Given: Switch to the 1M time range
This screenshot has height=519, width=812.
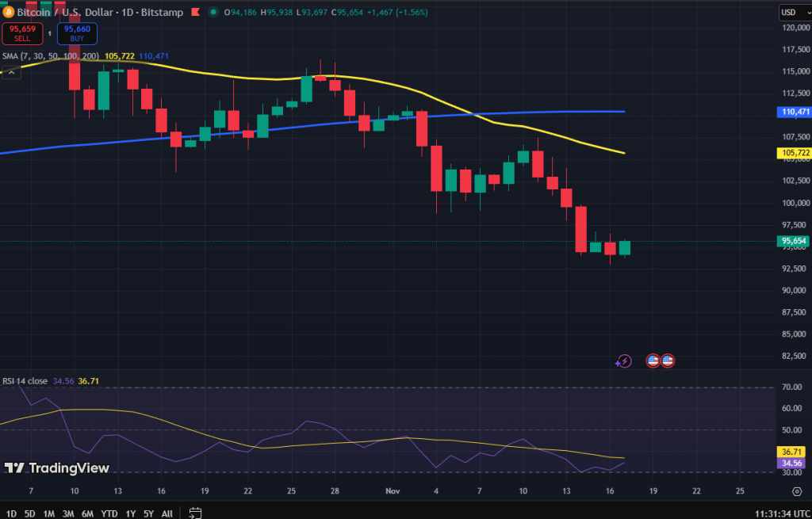Looking at the screenshot, I should [x=49, y=513].
